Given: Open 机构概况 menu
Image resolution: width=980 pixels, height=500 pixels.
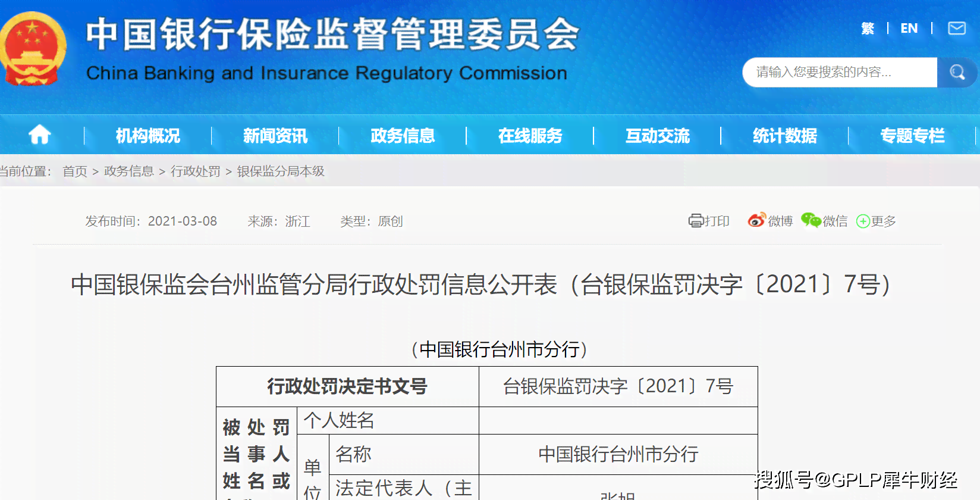Looking at the screenshot, I should (x=148, y=136).
